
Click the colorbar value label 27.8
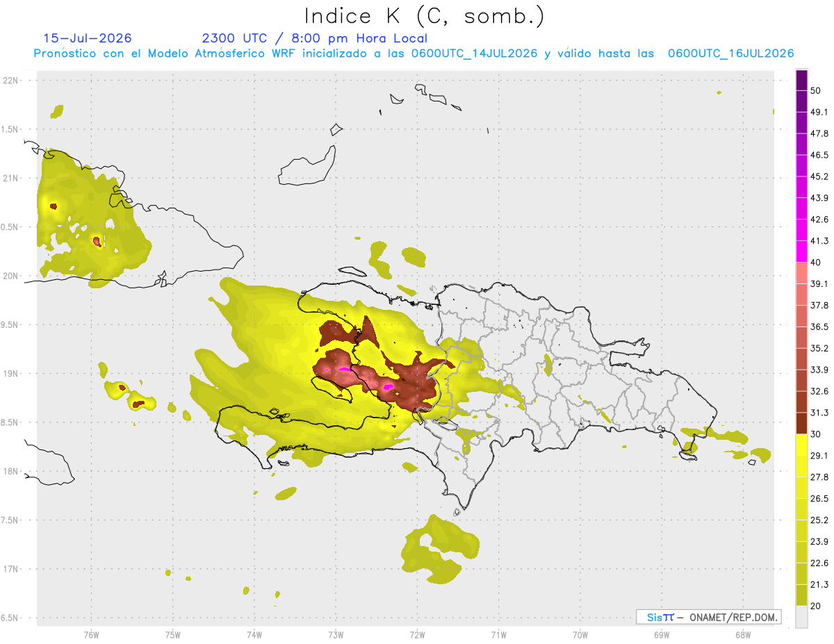coord(819,477)
